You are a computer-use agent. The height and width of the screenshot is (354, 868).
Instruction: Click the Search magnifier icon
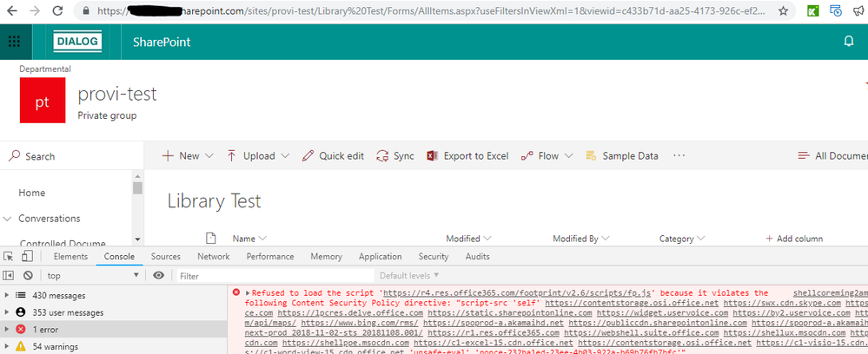point(15,156)
